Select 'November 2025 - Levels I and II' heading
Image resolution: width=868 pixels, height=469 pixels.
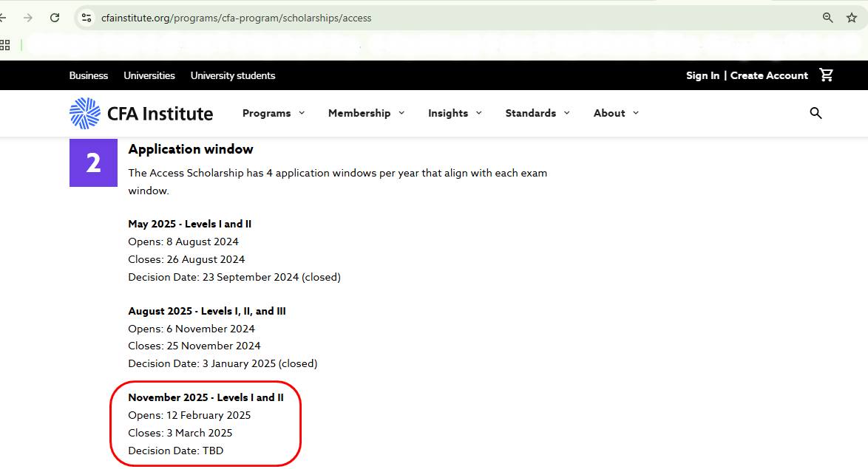(206, 397)
